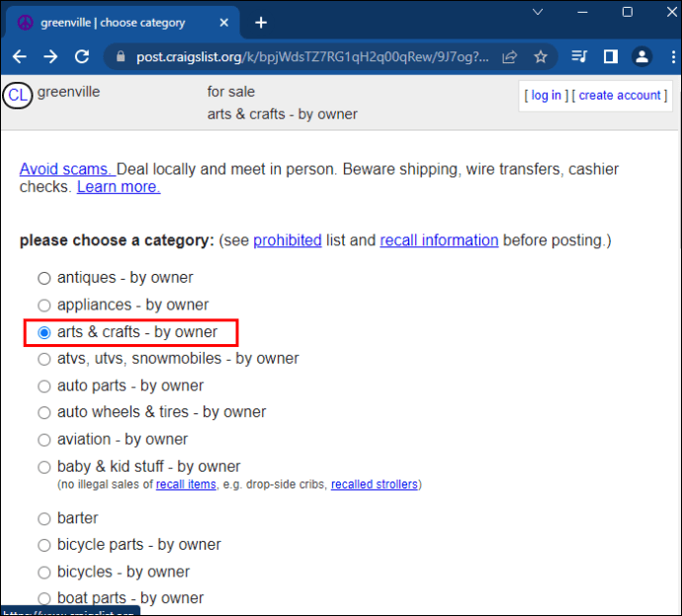Select auto parts - by owner radio
The height and width of the screenshot is (616, 682).
(43, 387)
